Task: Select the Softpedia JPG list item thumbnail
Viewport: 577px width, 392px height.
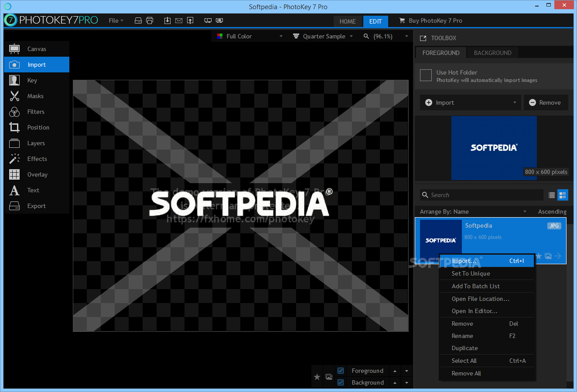Action: click(x=440, y=240)
